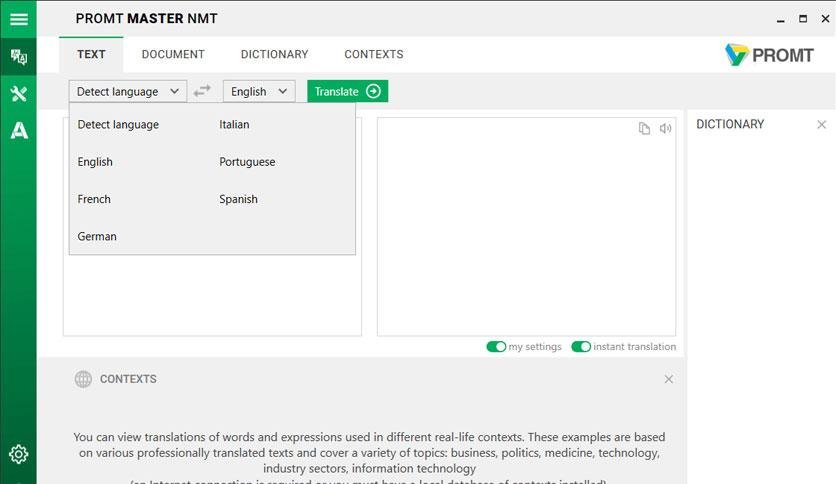This screenshot has width=836, height=484.
Task: Toggle the instant translation switch
Action: pyautogui.click(x=581, y=347)
